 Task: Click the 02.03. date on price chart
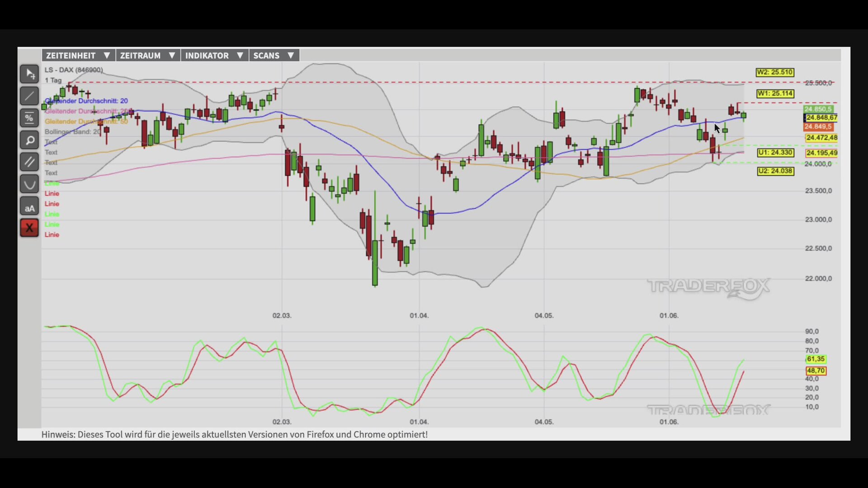(282, 315)
